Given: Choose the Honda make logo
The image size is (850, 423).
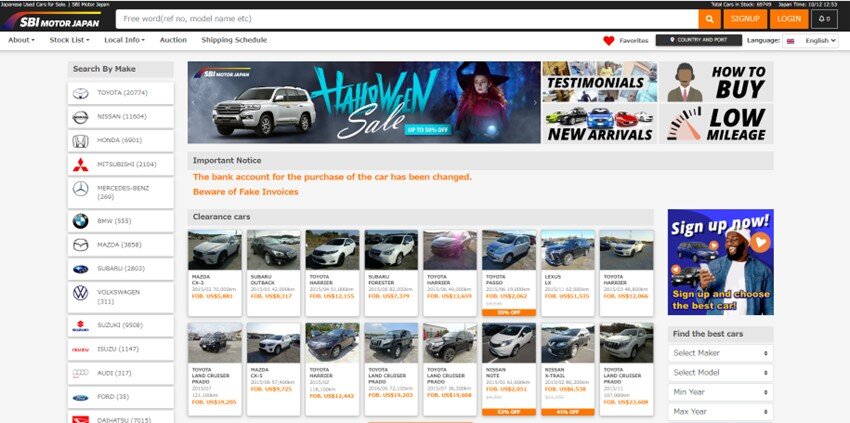Looking at the screenshot, I should click(x=80, y=141).
